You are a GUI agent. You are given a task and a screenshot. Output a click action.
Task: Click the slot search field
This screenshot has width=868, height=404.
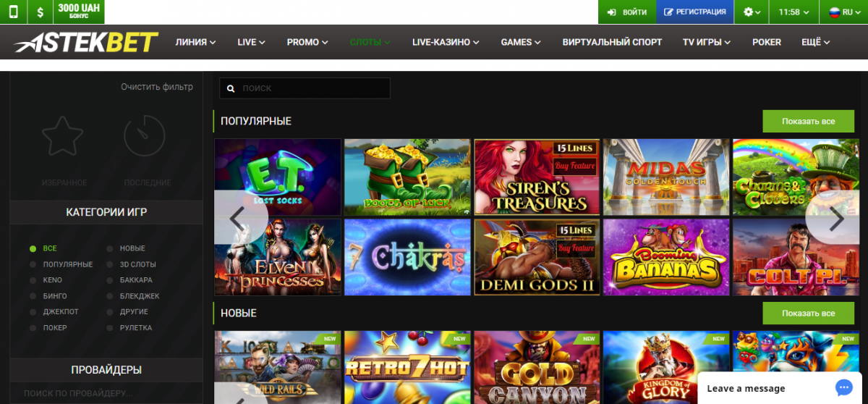point(305,88)
